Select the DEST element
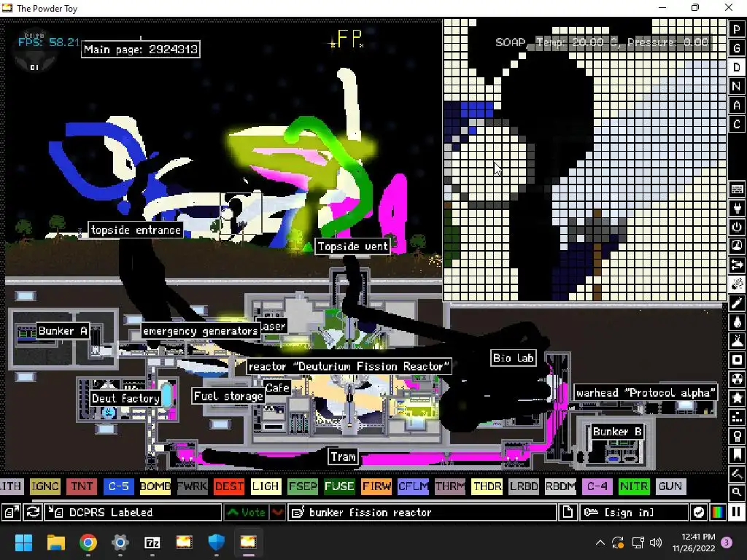This screenshot has width=747, height=560. pos(228,486)
